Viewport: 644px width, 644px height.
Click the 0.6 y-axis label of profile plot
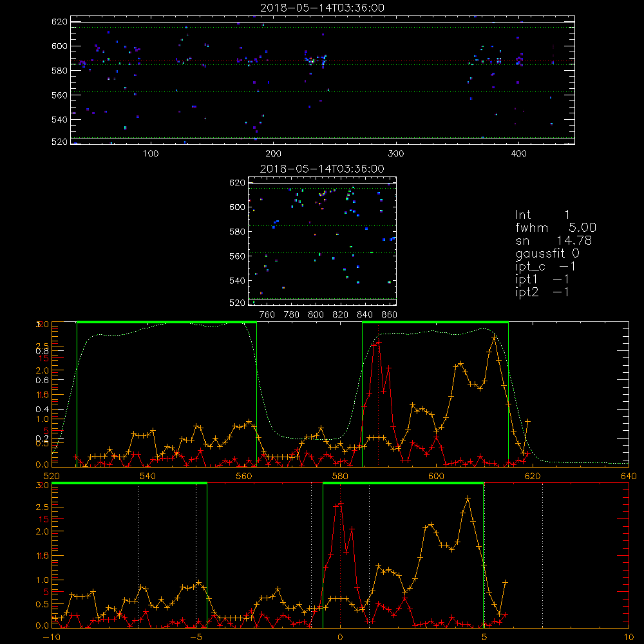pos(42,381)
